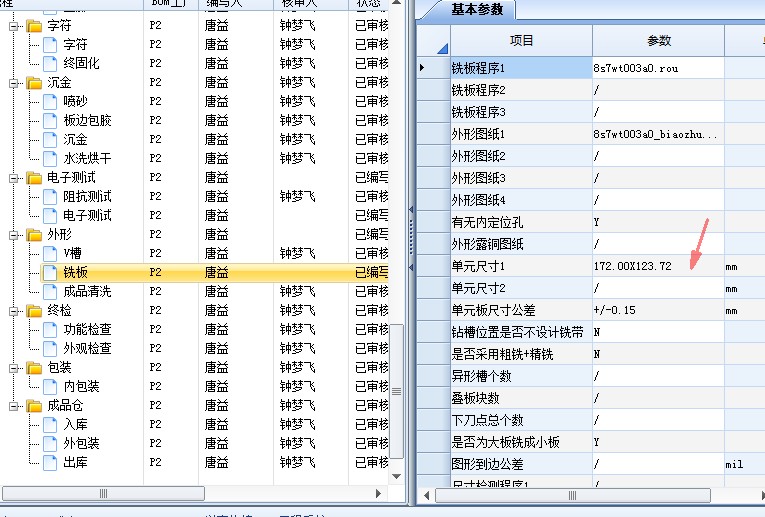Click the 包装 folder icon
The width and height of the screenshot is (765, 517).
click(34, 367)
